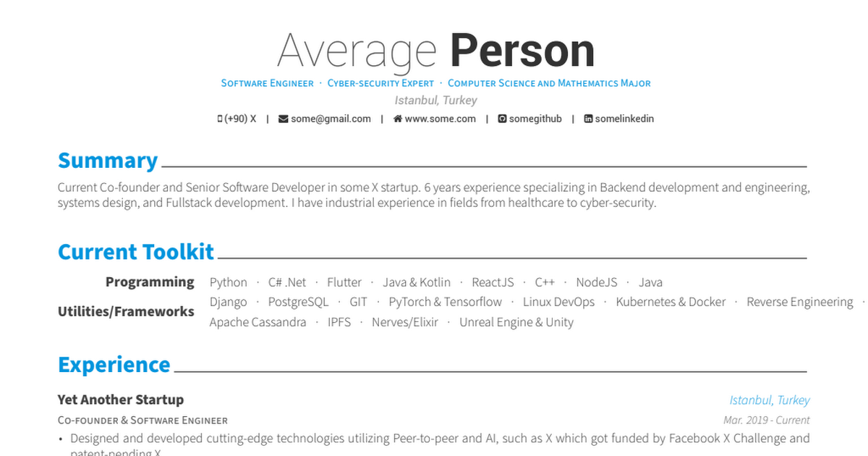Click the (+90) X phone number
The image size is (868, 456).
coord(240,119)
